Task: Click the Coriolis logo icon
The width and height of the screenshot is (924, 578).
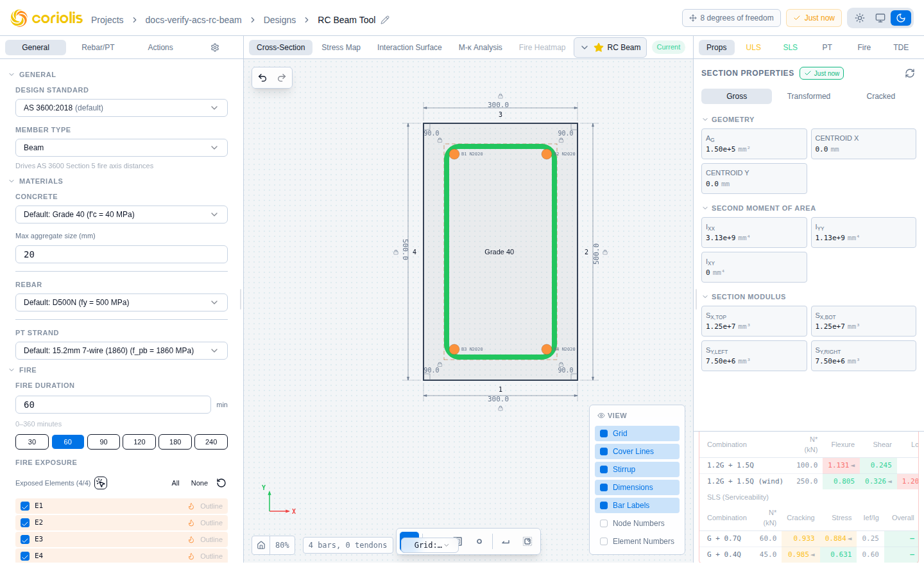Action: [x=19, y=19]
